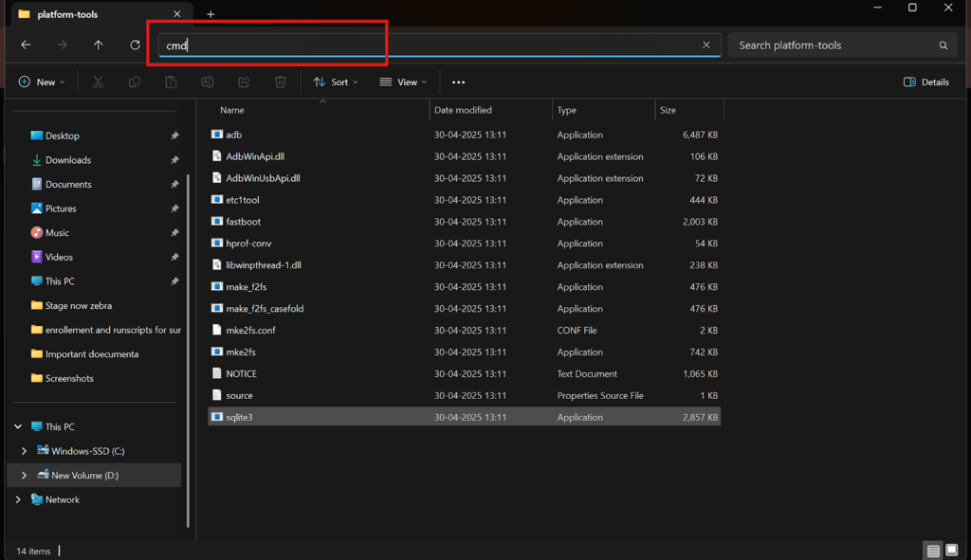Viewport: 971px width, 560px height.
Task: Click the Cut scissors icon
Action: coord(98,82)
